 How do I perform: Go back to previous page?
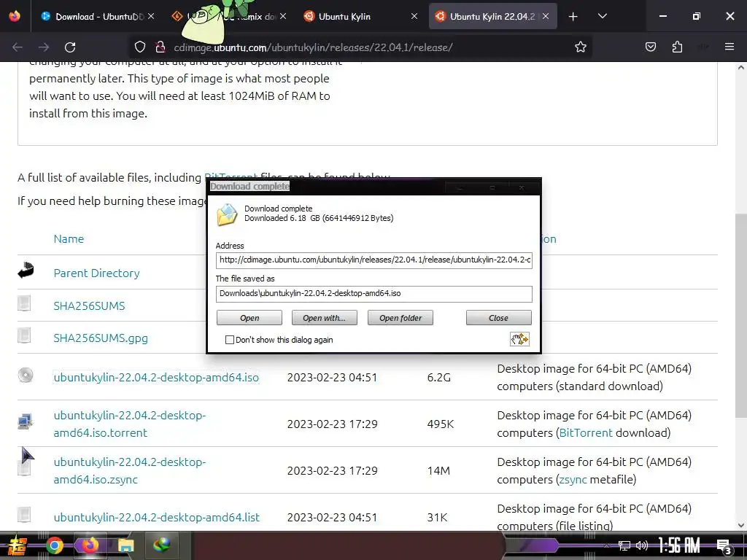[18, 47]
